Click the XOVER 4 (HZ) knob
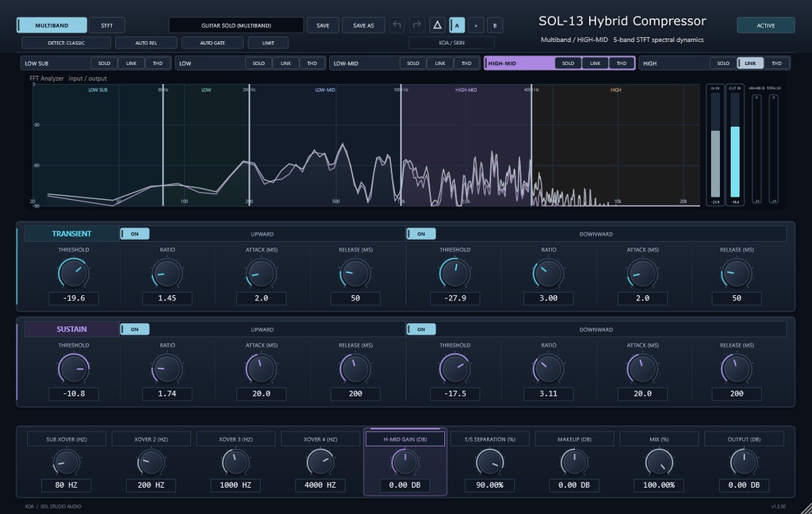The height and width of the screenshot is (514, 812). click(320, 462)
